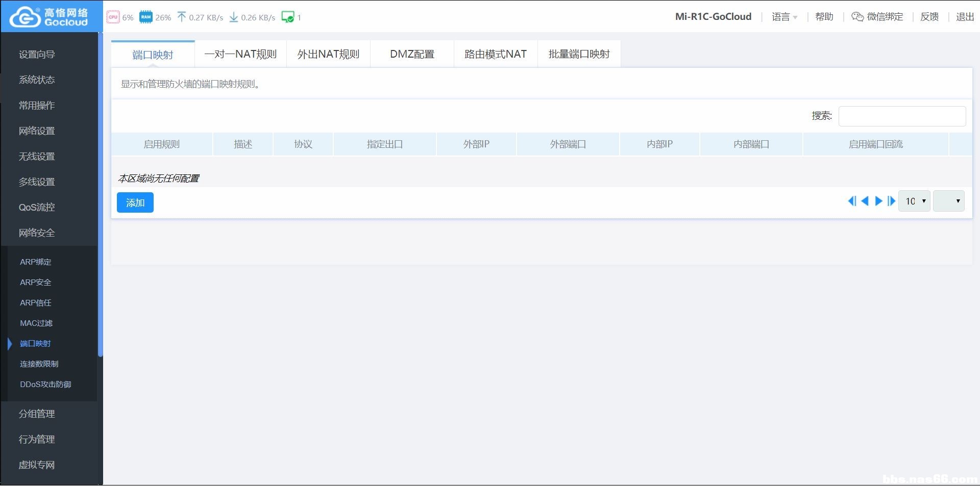Click the online devices monitor icon
The height and width of the screenshot is (486, 980).
point(288,17)
